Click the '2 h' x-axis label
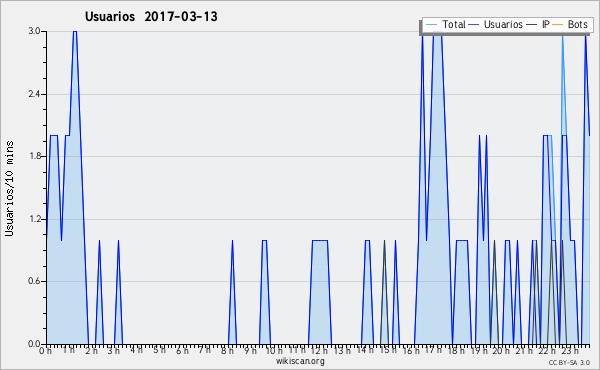The image size is (600, 370). 91,351
